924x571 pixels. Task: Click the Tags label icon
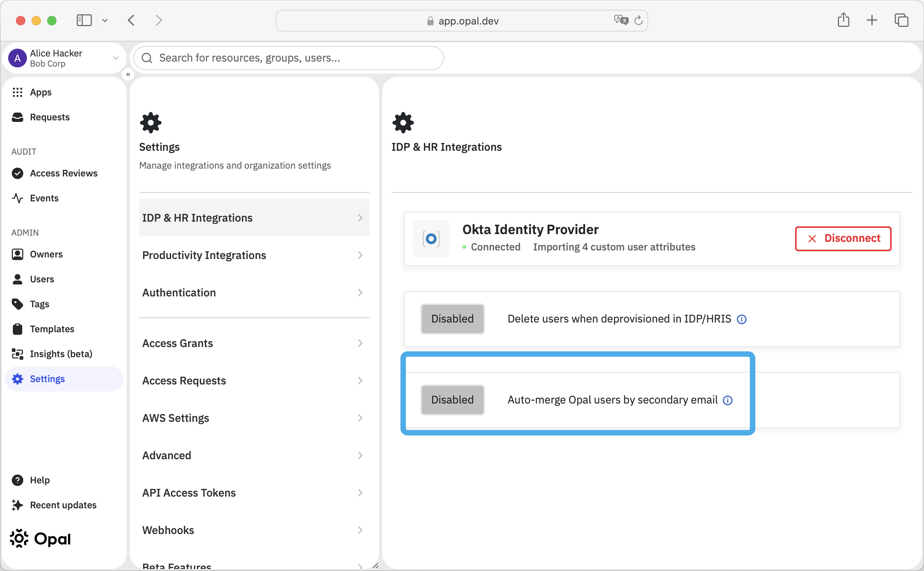tap(18, 304)
